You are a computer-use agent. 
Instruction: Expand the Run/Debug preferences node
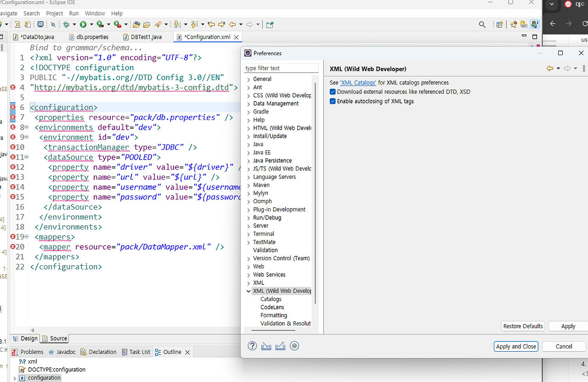pos(249,218)
